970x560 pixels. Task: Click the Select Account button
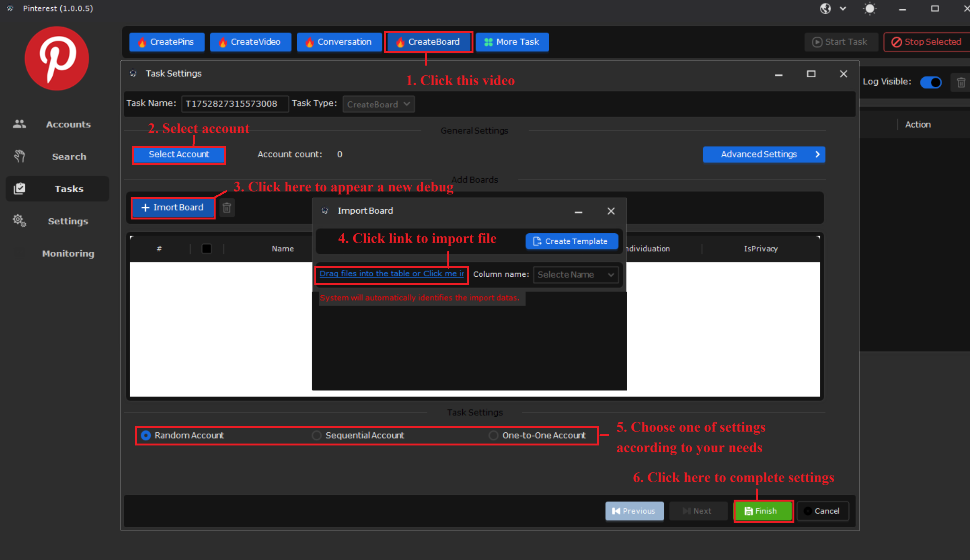(x=179, y=154)
